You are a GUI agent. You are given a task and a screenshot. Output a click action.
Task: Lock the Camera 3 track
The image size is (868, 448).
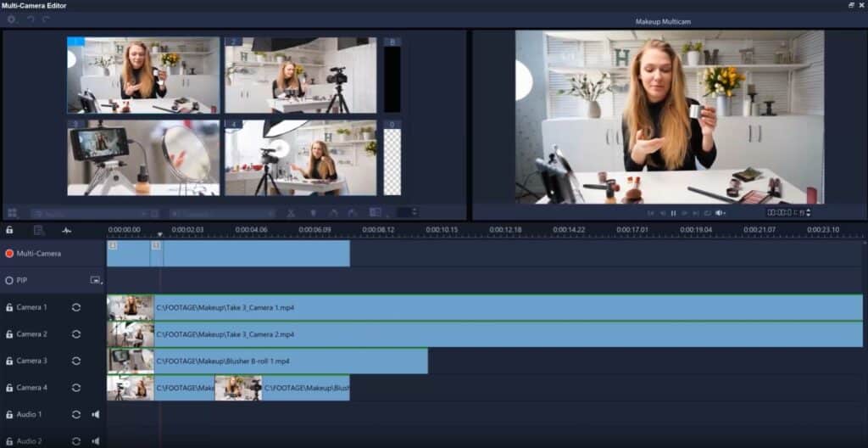tap(9, 361)
